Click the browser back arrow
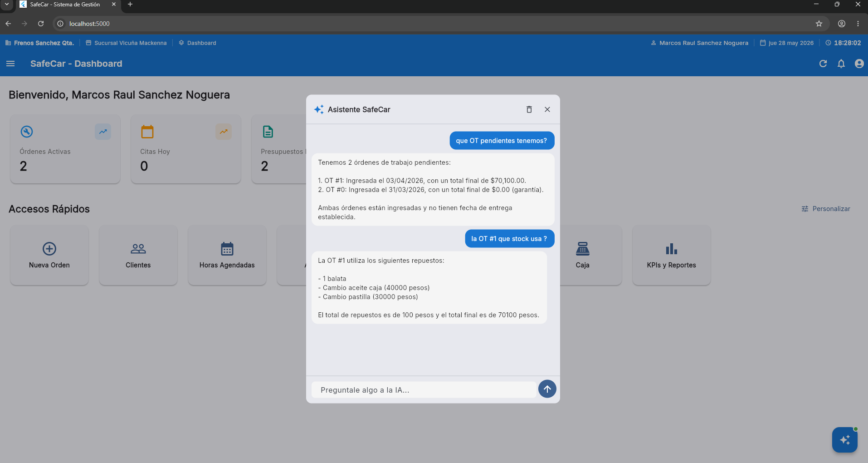868x463 pixels. (8, 24)
